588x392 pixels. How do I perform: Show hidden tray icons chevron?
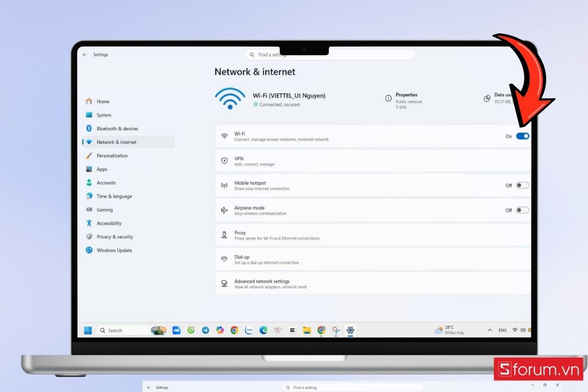pos(490,330)
